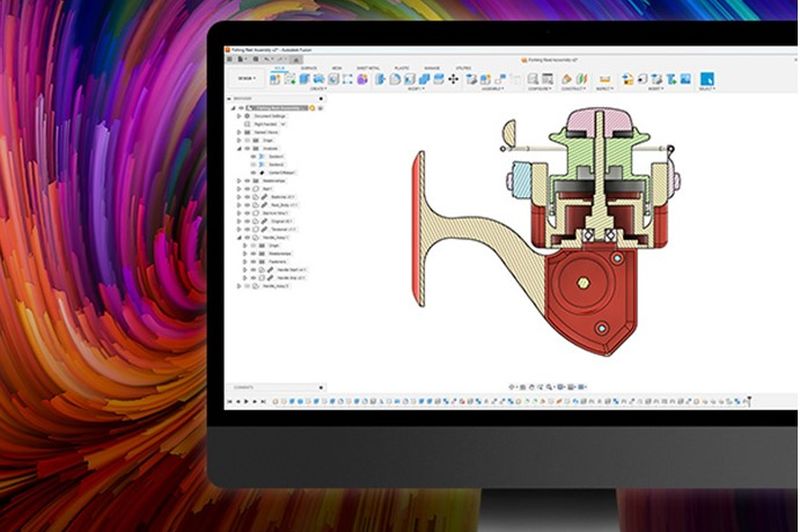Select the CenterOfMass1 tree item
The width and height of the screenshot is (800, 532).
[x=282, y=173]
